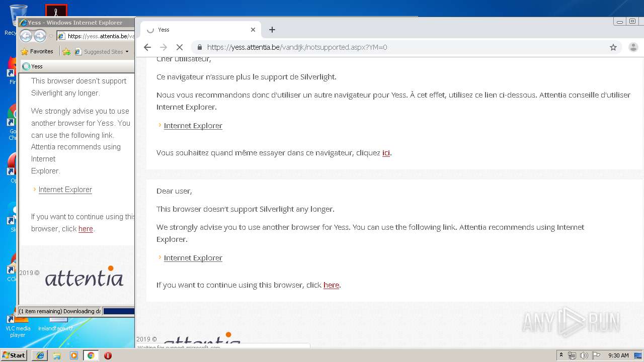
Task: Open the Start menu
Action: pos(14,355)
